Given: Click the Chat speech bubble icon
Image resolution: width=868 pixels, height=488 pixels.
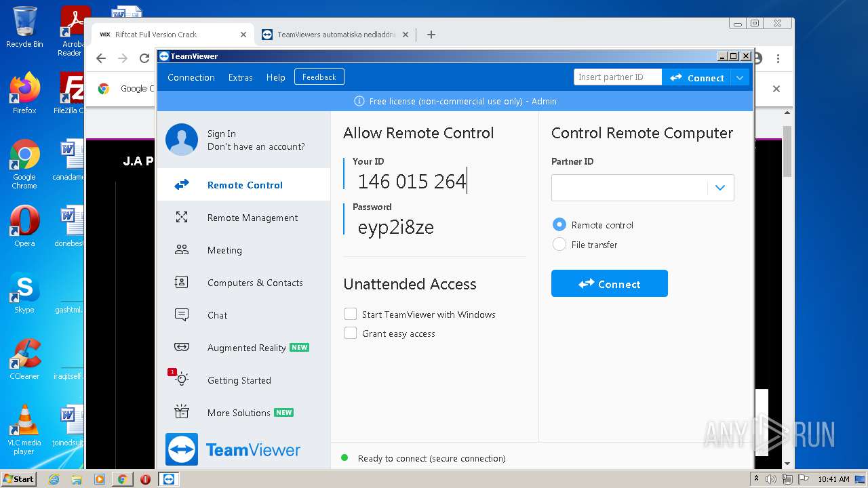Looking at the screenshot, I should [x=182, y=315].
